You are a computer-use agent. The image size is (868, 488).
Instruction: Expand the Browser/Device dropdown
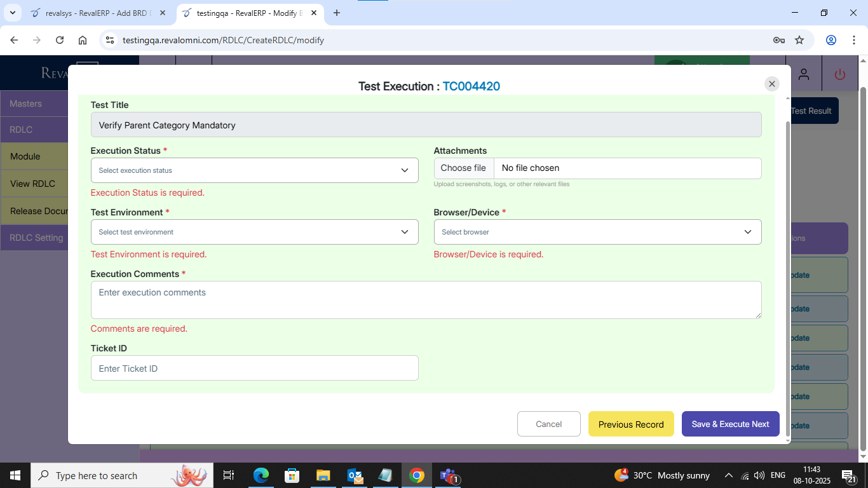pyautogui.click(x=597, y=232)
